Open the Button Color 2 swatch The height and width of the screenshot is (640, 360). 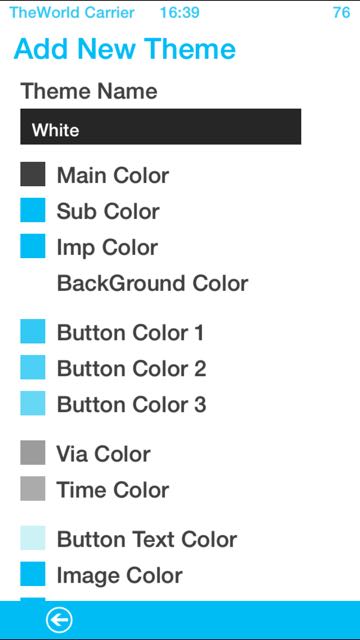pos(33,367)
